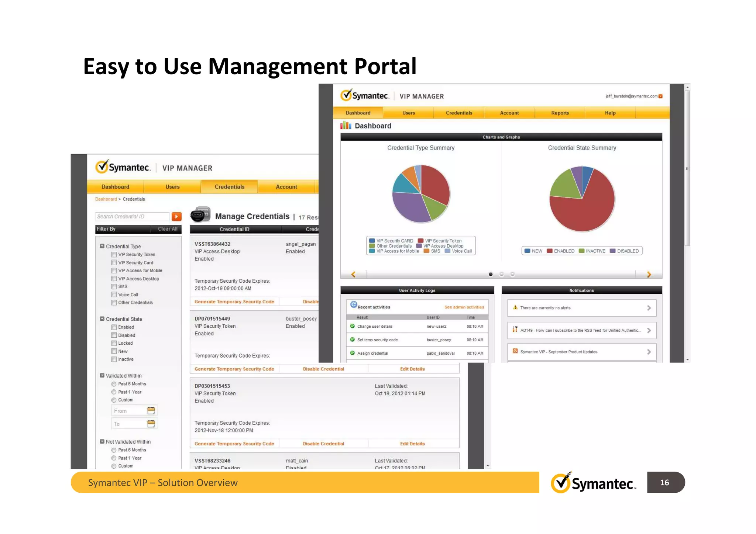756x534 pixels.
Task: Check the Other Credentials filter
Action: (x=114, y=303)
